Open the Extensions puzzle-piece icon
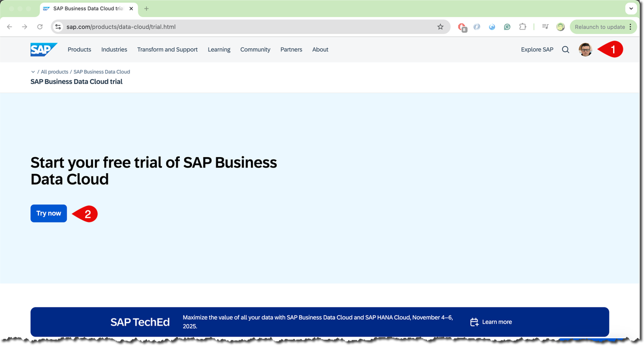This screenshot has height=346, width=644. 522,27
